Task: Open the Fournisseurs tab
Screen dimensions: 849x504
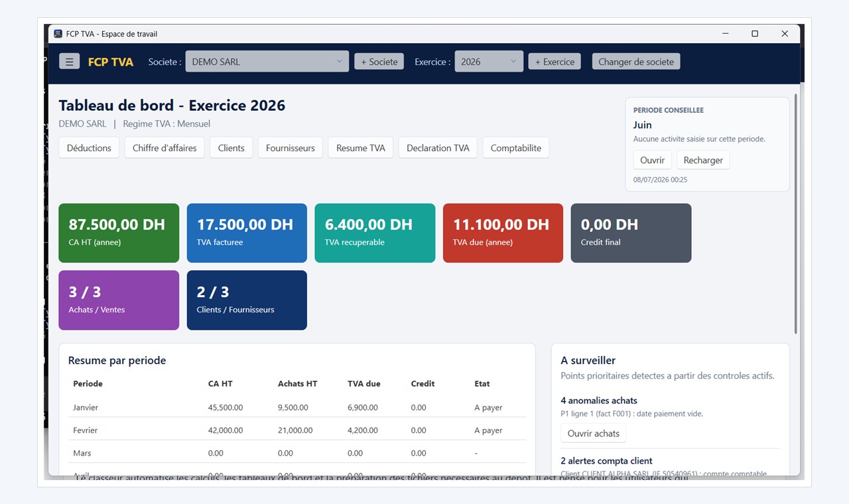Action: 291,148
